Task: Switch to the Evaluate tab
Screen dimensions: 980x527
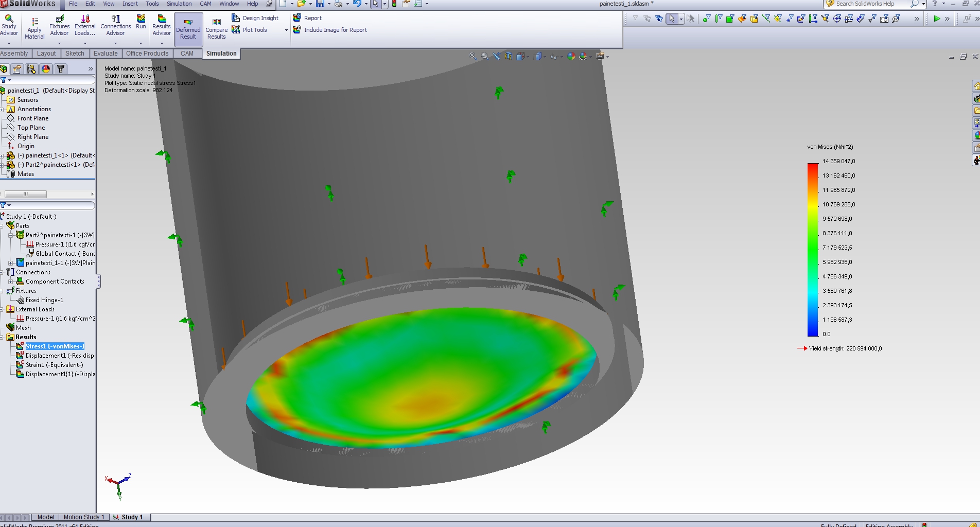Action: [x=106, y=54]
